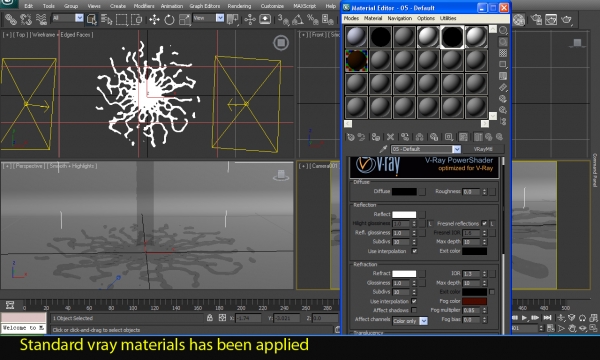This screenshot has height=360, width=600.
Task: Toggle Angle Snap icon
Action: (x=298, y=19)
